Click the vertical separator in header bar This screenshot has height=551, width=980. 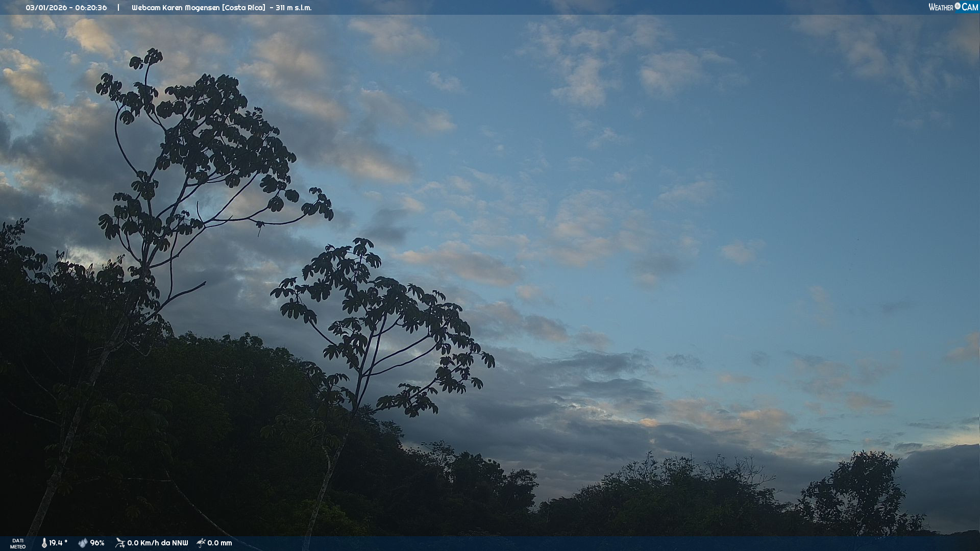(118, 8)
